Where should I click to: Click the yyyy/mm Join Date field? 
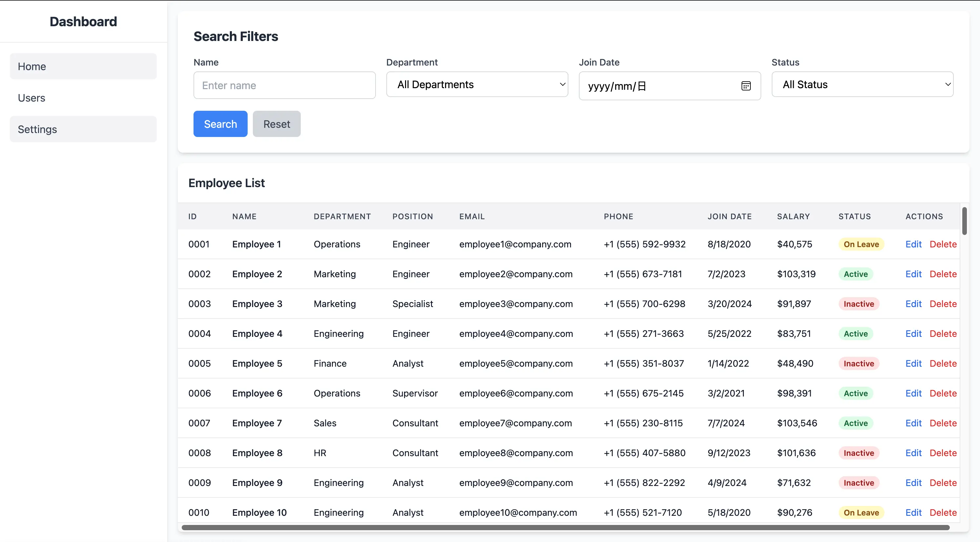click(669, 86)
